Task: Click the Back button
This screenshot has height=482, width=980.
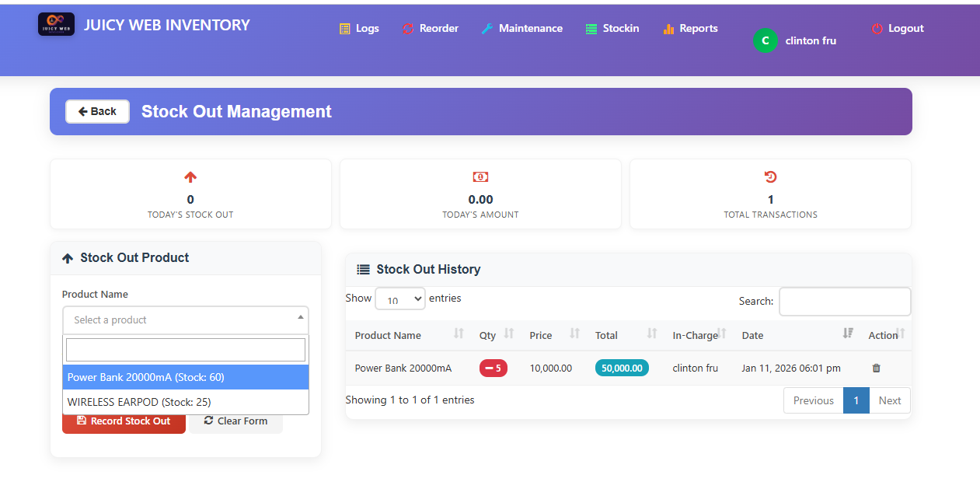Action: click(x=97, y=111)
